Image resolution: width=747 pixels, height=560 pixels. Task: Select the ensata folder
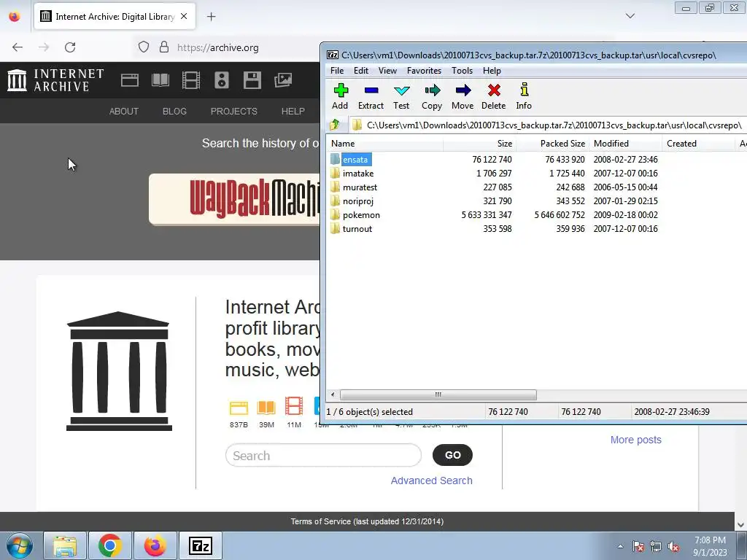click(x=355, y=160)
